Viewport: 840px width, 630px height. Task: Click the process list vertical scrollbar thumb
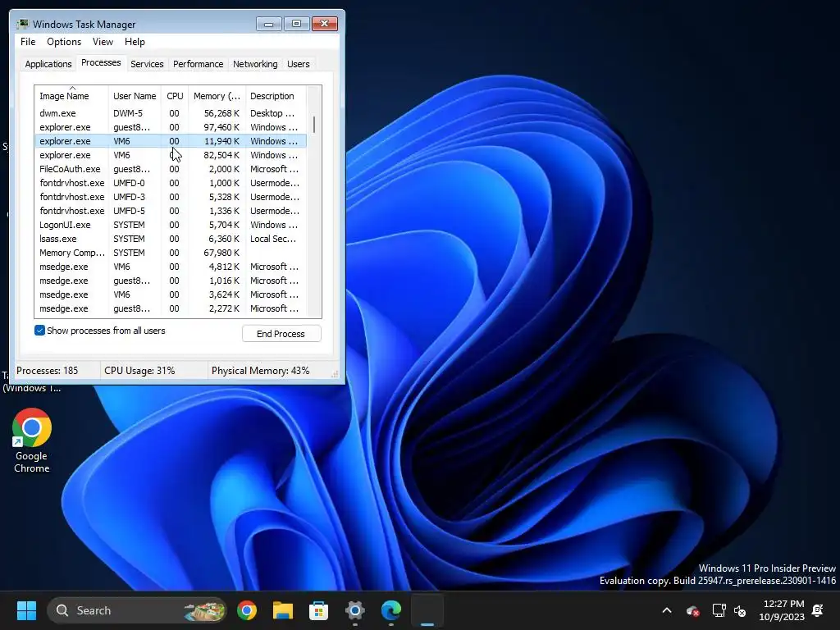click(314, 125)
